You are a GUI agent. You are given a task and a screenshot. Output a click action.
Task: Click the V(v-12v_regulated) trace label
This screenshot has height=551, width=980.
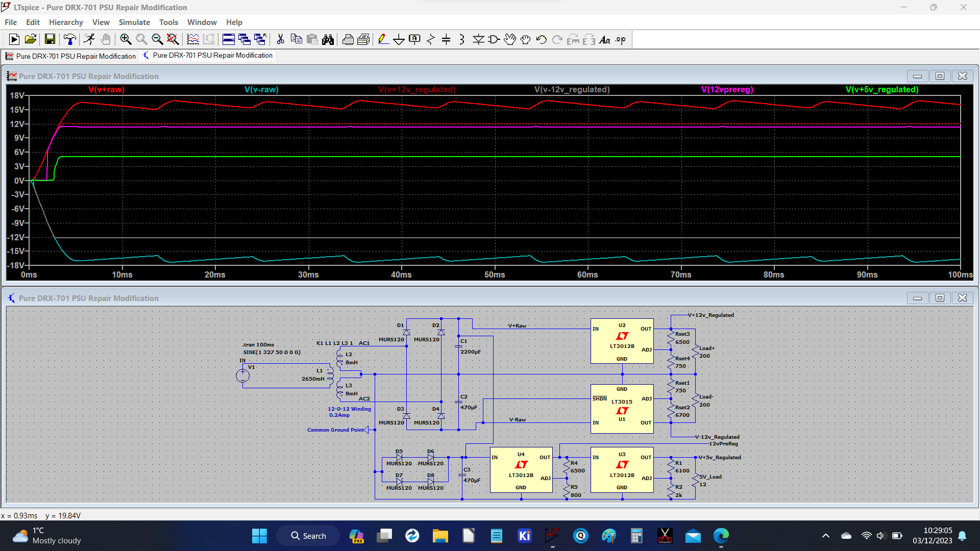pyautogui.click(x=572, y=89)
